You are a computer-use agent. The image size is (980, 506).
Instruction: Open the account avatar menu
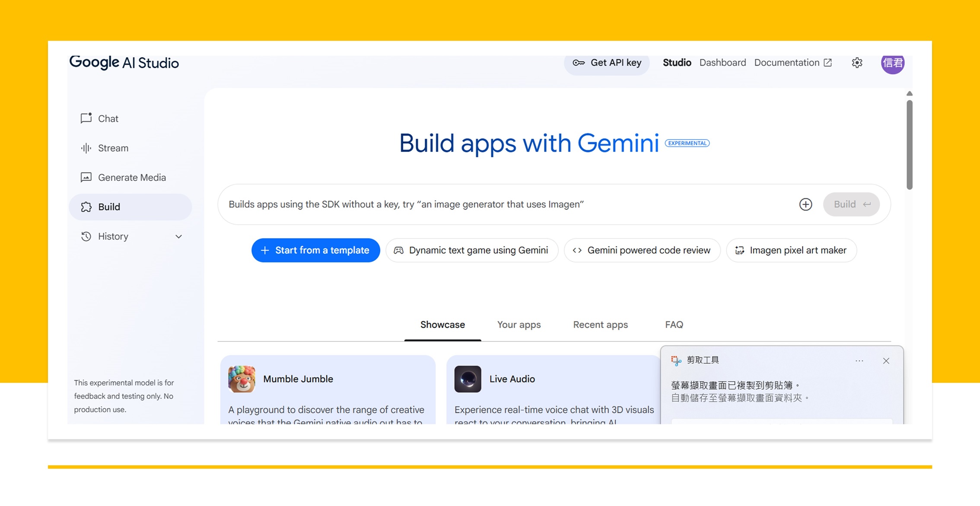[x=893, y=63]
